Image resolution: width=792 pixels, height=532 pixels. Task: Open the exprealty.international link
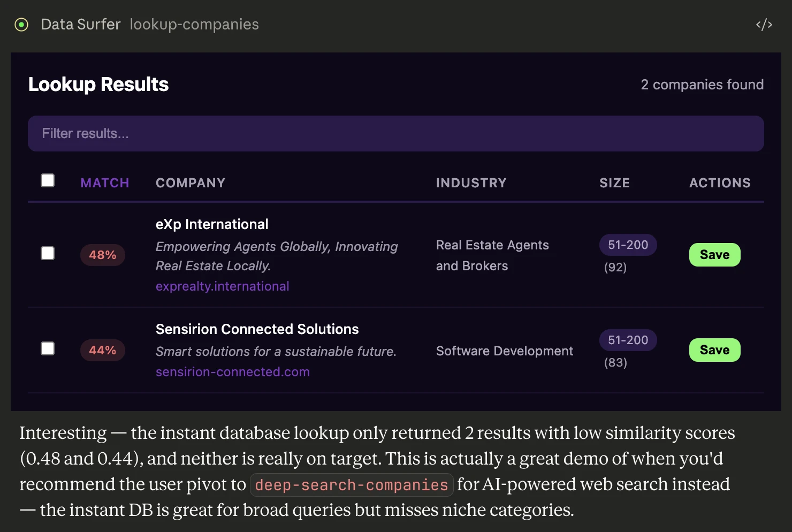pyautogui.click(x=222, y=286)
